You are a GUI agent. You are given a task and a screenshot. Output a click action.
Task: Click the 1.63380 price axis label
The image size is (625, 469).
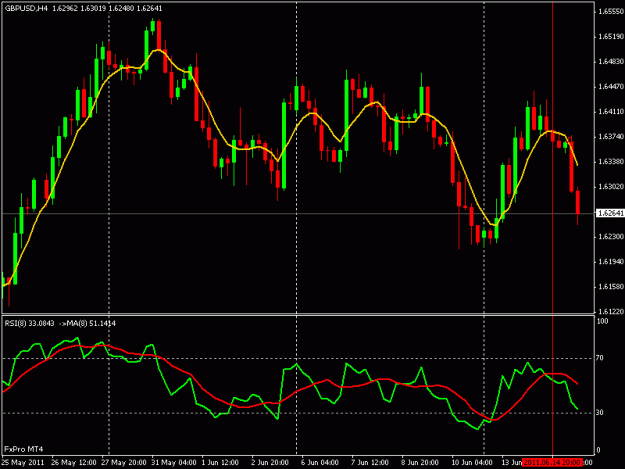point(611,161)
